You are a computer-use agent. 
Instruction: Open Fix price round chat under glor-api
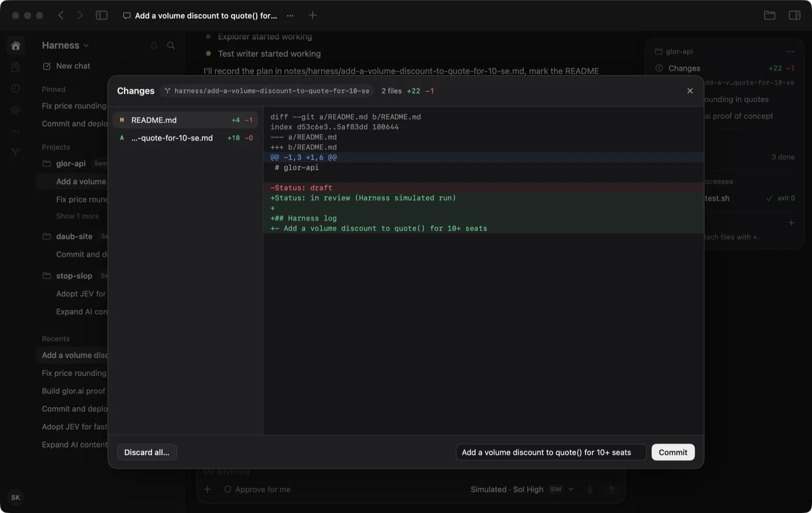[82, 199]
